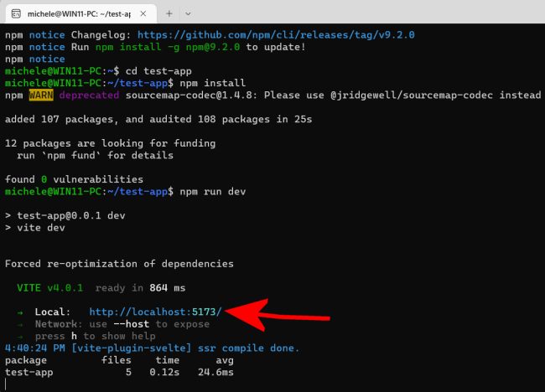
Task: Click the '0.12s' time value
Action: [164, 372]
